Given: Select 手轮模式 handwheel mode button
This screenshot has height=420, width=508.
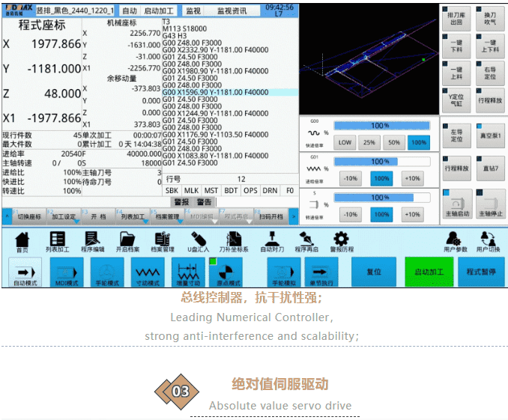Looking at the screenshot, I should [107, 273].
